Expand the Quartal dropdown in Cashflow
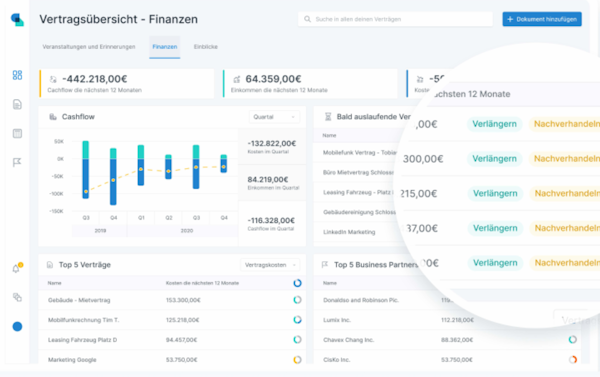This screenshot has width=600, height=377. 274,117
